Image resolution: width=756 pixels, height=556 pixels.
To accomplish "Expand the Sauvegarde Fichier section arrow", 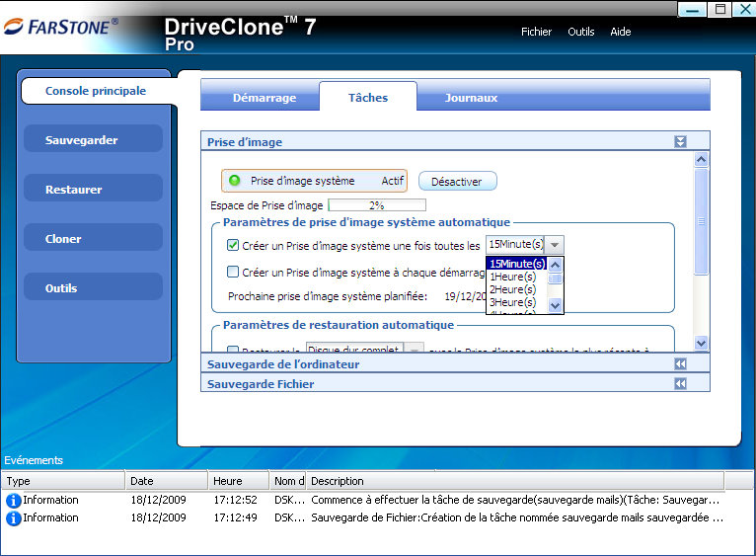I will 680,384.
